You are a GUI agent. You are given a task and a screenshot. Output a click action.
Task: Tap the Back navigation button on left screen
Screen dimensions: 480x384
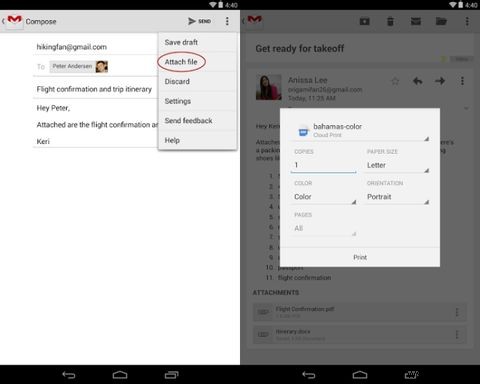69,375
